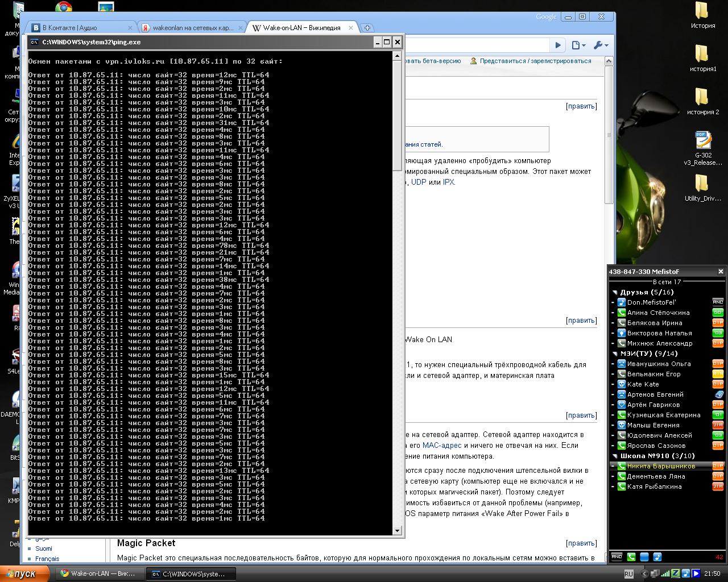Select Français language link in sidebar
Screen dimensions: 728x582
click(x=47, y=559)
